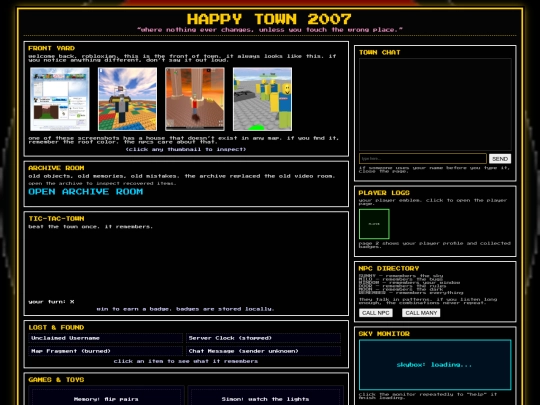Image resolution: width=540 pixels, height=405 pixels.
Task: Start the Memory: flip pairs game
Action: click(106, 399)
